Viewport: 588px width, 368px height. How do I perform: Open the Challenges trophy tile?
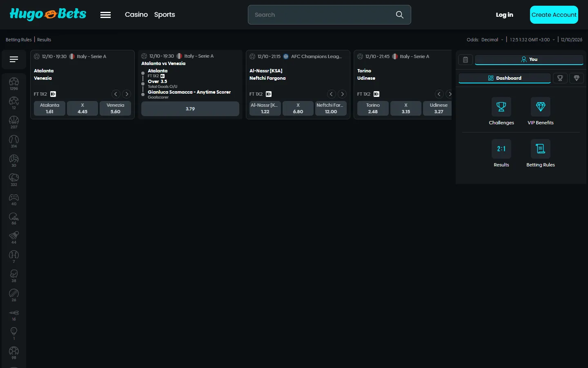(x=501, y=111)
